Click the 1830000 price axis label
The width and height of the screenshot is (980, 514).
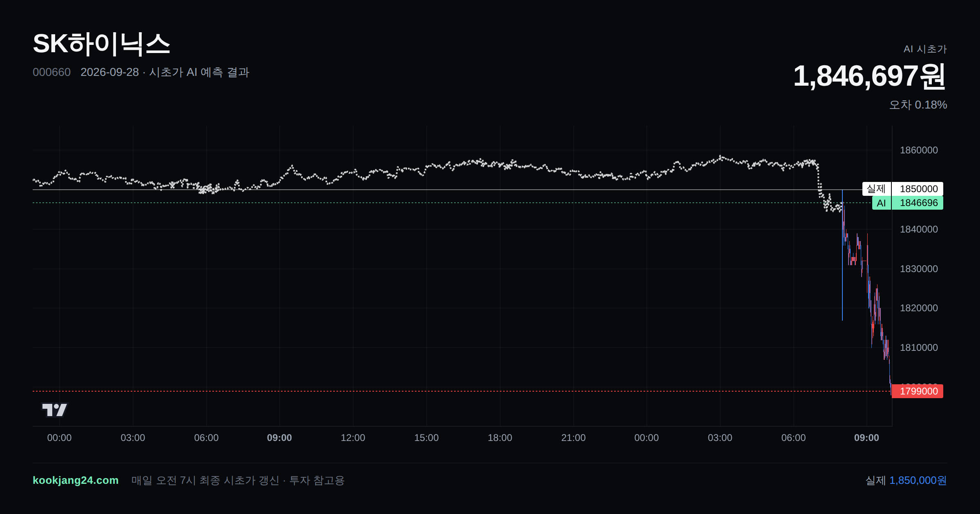pos(919,269)
